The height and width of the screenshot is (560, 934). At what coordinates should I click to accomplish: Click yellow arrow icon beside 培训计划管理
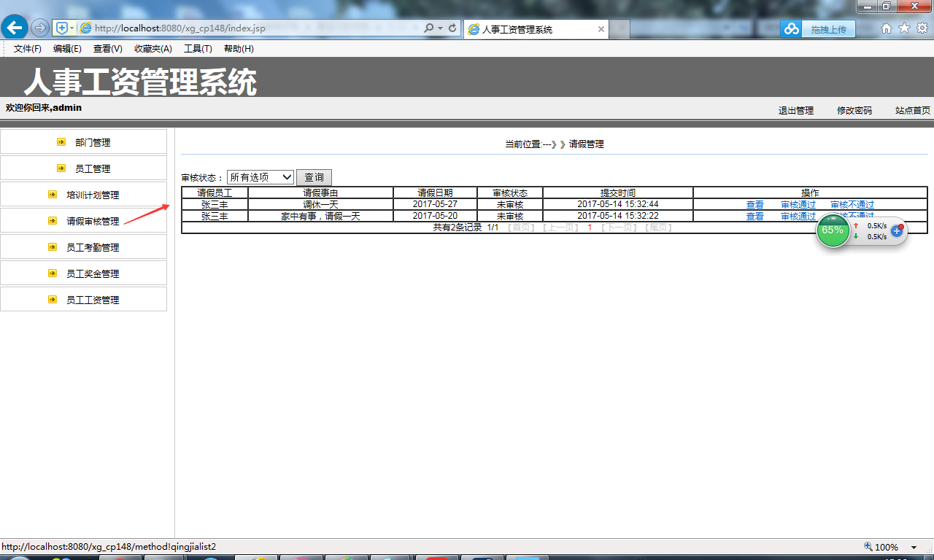click(53, 195)
